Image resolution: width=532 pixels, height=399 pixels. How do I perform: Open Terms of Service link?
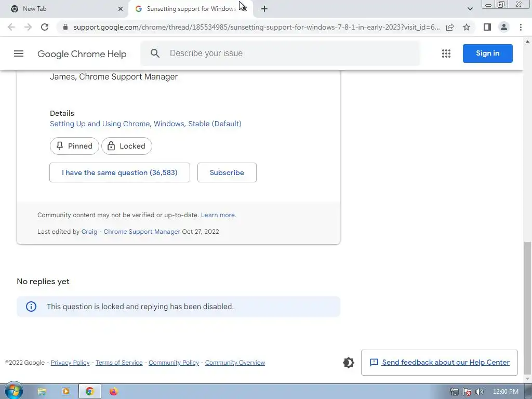[x=119, y=363]
